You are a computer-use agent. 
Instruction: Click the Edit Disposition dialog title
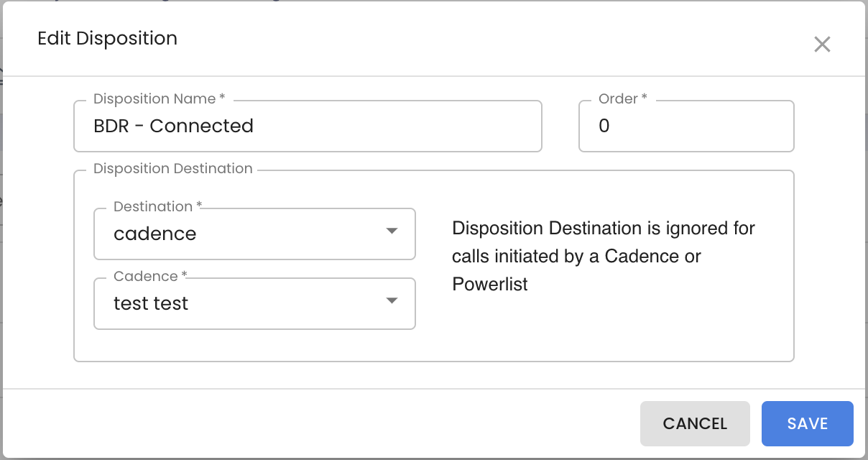click(107, 38)
